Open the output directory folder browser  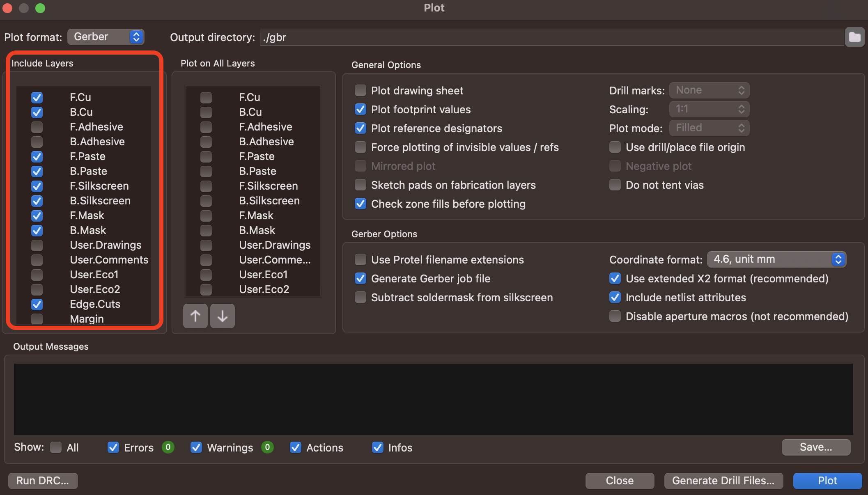(x=854, y=37)
